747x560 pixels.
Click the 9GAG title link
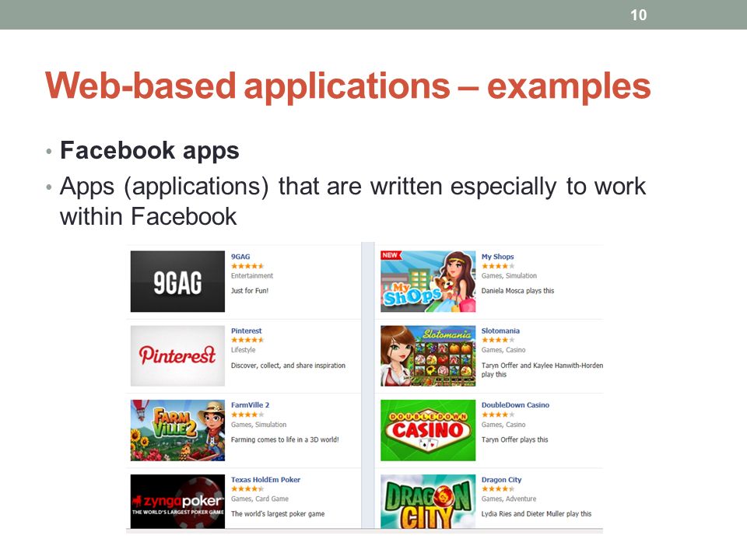[240, 257]
